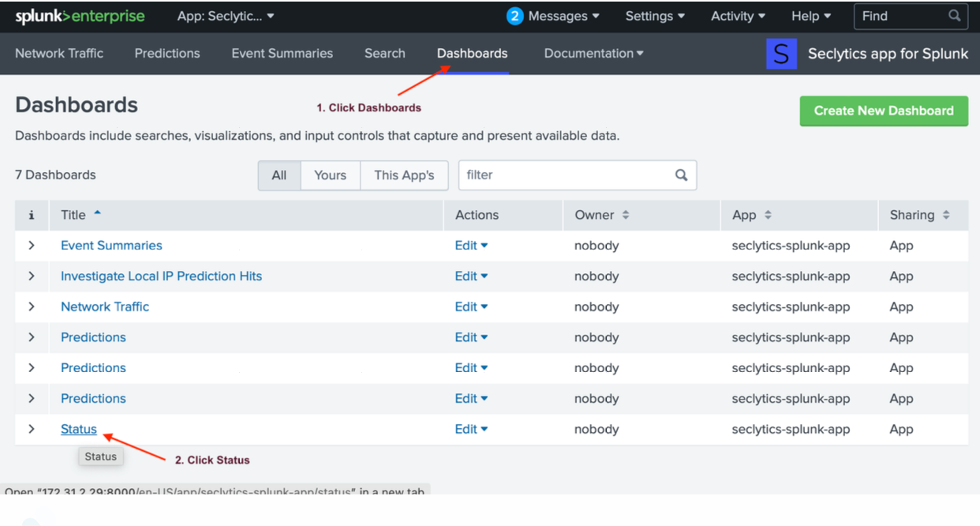
Task: Switch the filter to Yours
Action: tap(331, 175)
